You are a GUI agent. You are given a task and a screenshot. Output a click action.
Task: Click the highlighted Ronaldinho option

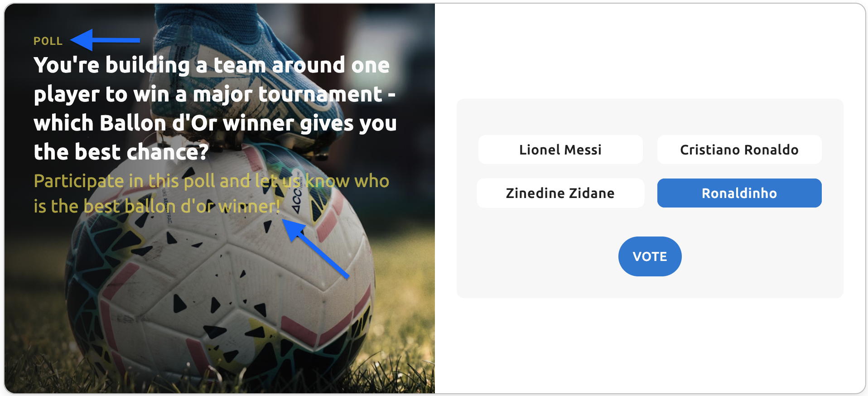tap(739, 193)
